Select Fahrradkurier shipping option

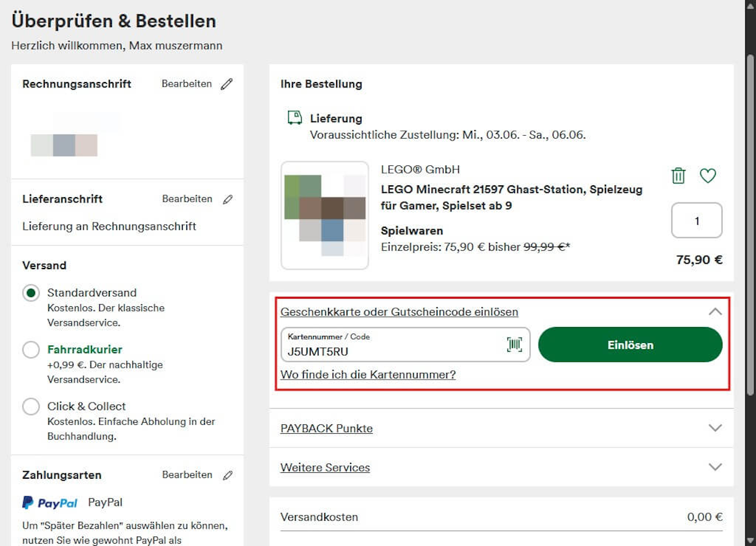coord(31,349)
